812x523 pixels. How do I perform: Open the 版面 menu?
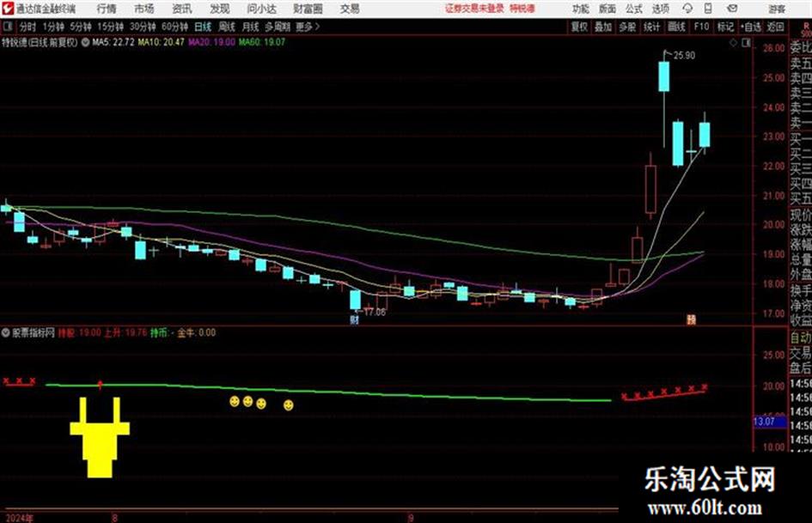click(607, 9)
